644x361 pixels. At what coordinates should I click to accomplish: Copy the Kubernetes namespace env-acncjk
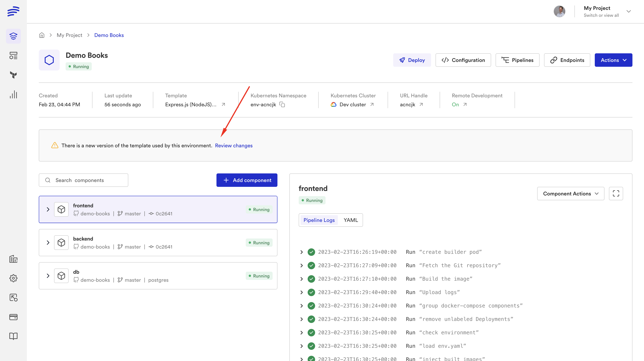(282, 104)
